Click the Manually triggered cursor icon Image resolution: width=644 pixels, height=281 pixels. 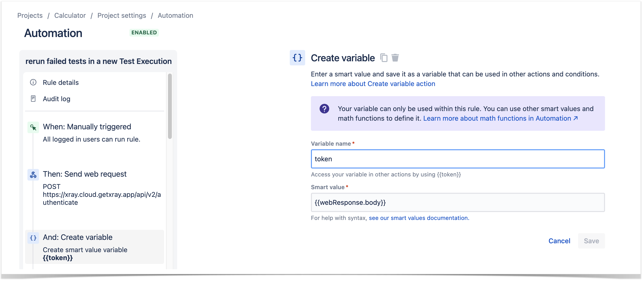pos(33,127)
